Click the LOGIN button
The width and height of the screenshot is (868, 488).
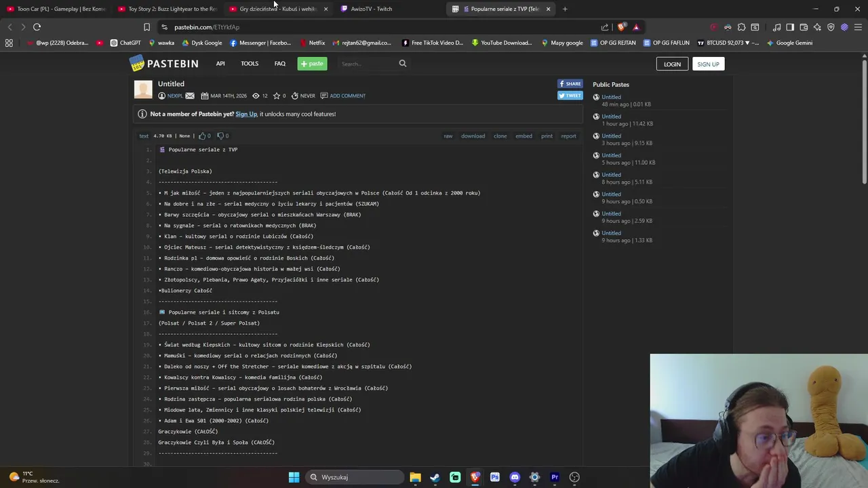pyautogui.click(x=672, y=64)
